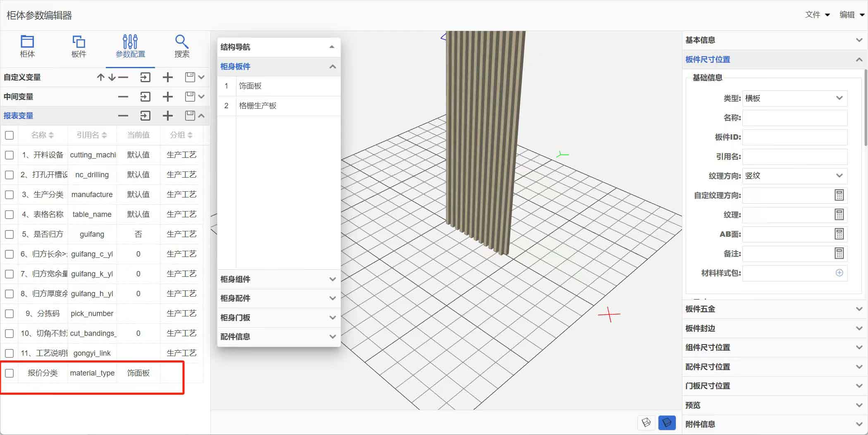Click the add icon in 材料样式包 field
The height and width of the screenshot is (435, 868).
pos(839,273)
